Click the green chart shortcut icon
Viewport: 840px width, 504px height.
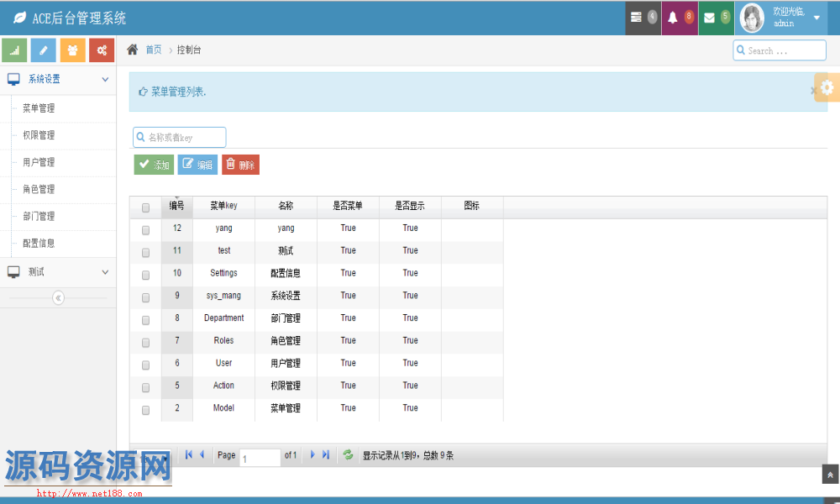(14, 50)
